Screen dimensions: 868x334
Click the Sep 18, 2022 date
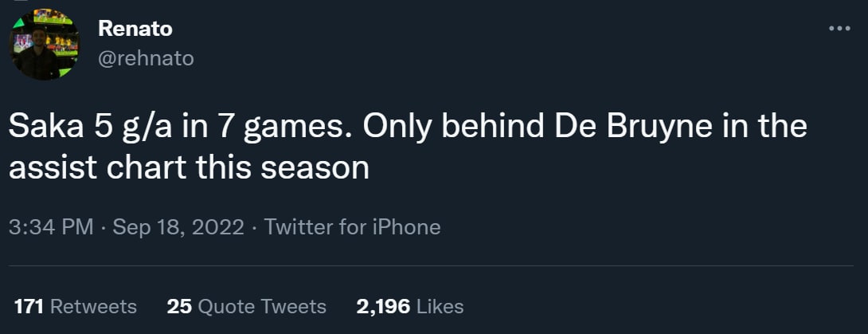178,226
